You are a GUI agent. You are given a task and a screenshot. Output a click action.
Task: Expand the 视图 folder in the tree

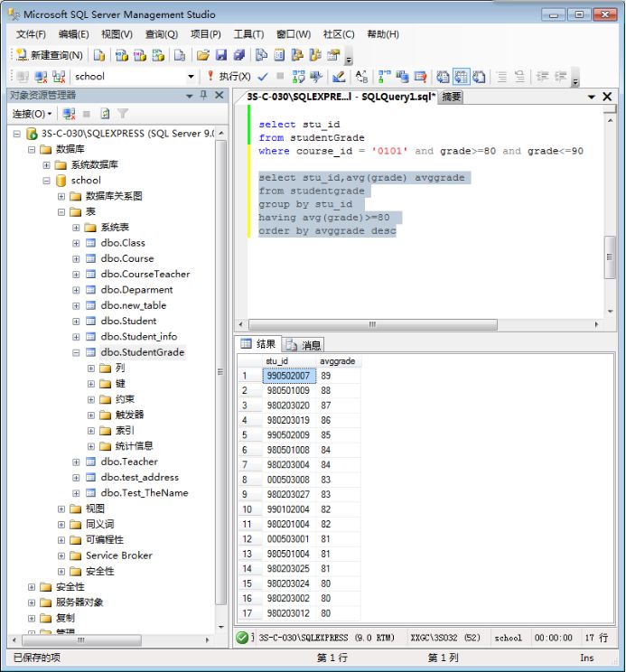[x=61, y=509]
